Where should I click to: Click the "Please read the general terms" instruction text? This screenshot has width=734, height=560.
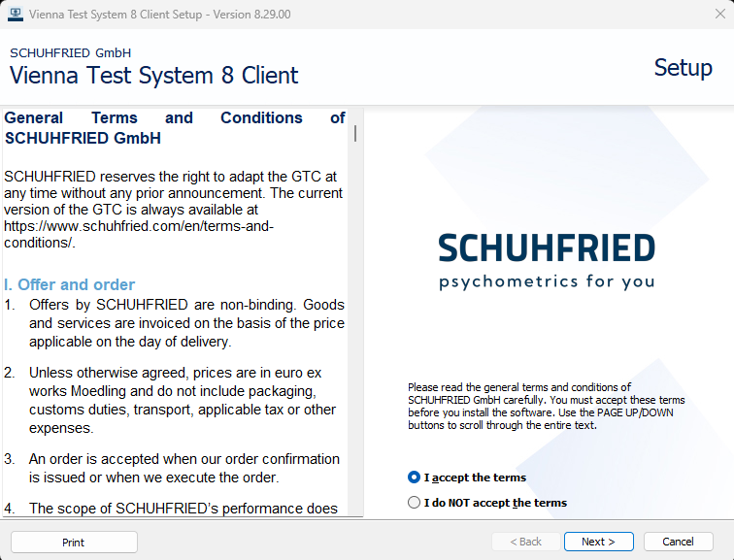tap(547, 406)
